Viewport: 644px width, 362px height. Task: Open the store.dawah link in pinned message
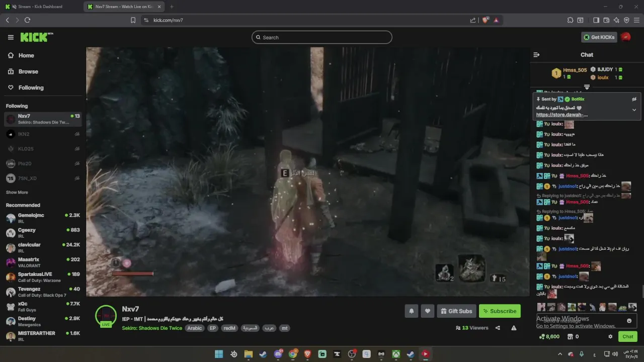(562, 115)
